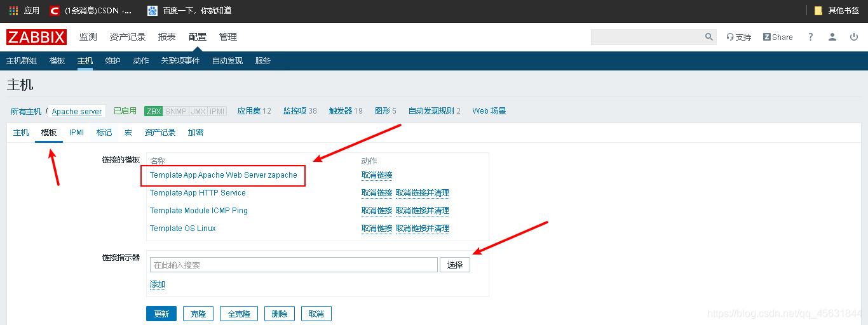Open 应用集 12 link
The width and height of the screenshot is (868, 325).
[254, 111]
